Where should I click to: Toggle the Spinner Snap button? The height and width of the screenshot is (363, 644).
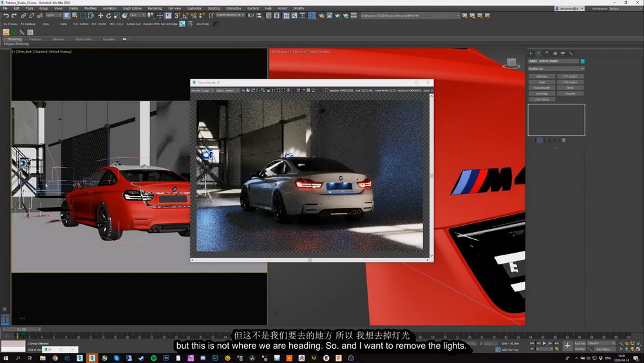point(202,15)
